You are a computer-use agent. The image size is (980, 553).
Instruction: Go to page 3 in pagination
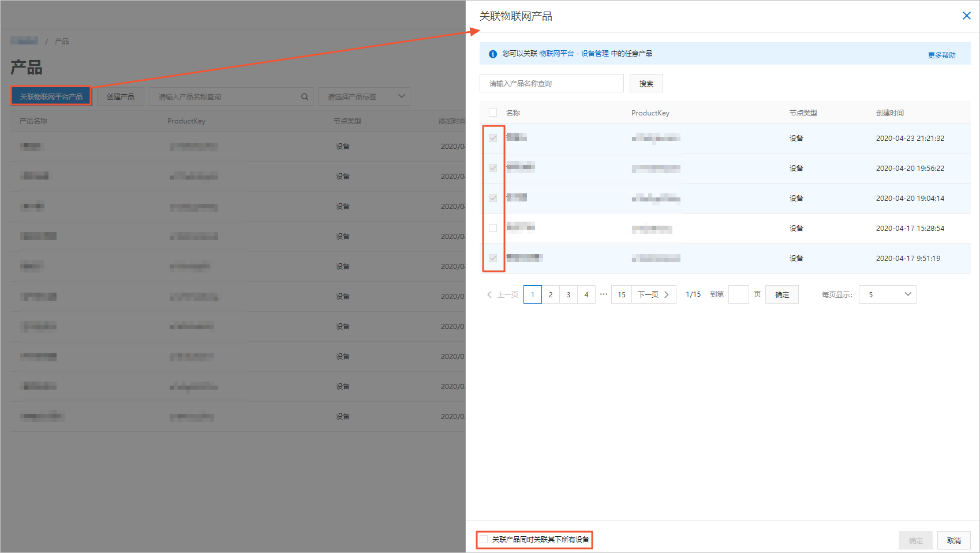coord(568,294)
